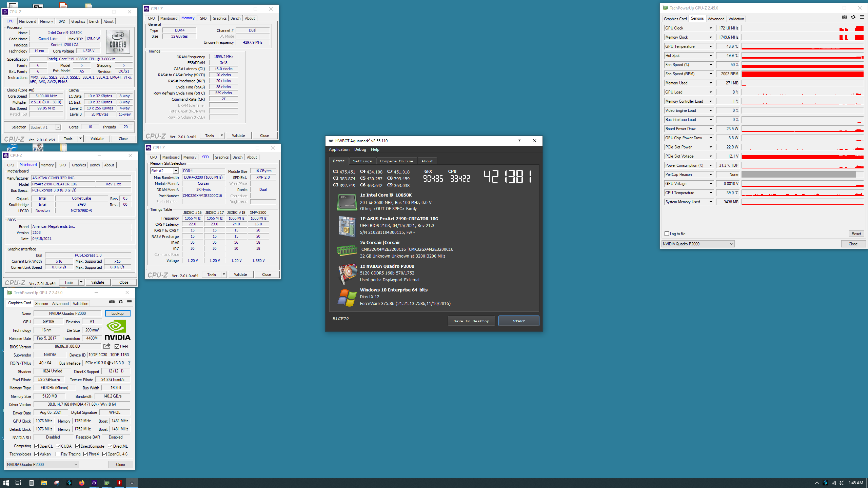Click Validate in the CPU-Z Memory window

(x=238, y=136)
